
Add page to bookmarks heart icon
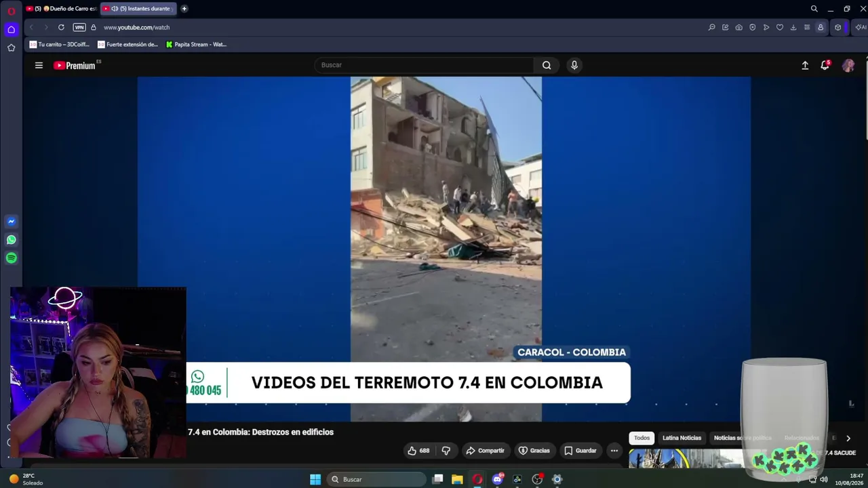pyautogui.click(x=779, y=27)
